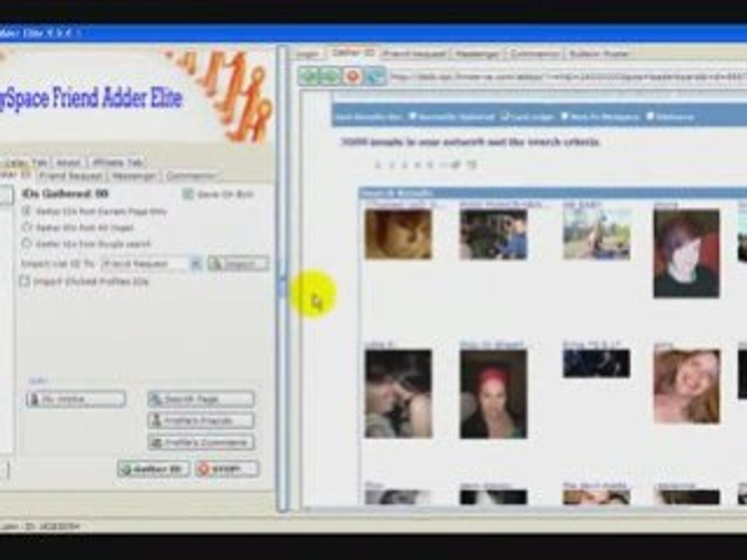
Task: Open red-headband woman profile photo
Action: pyautogui.click(x=493, y=394)
